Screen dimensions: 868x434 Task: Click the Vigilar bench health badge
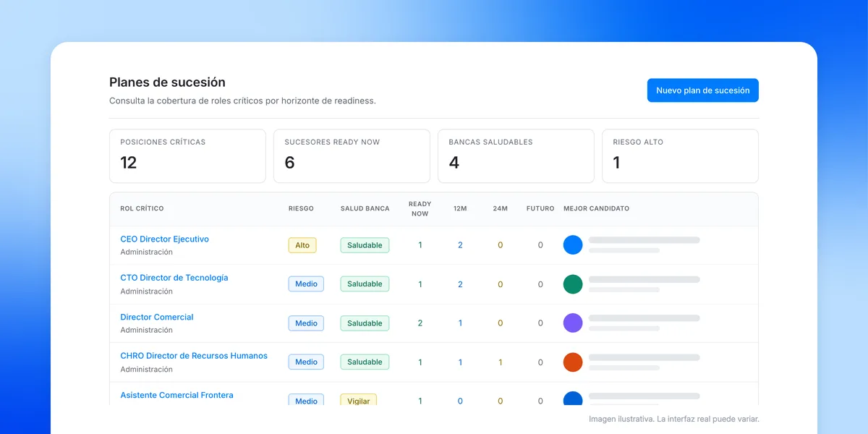(359, 401)
